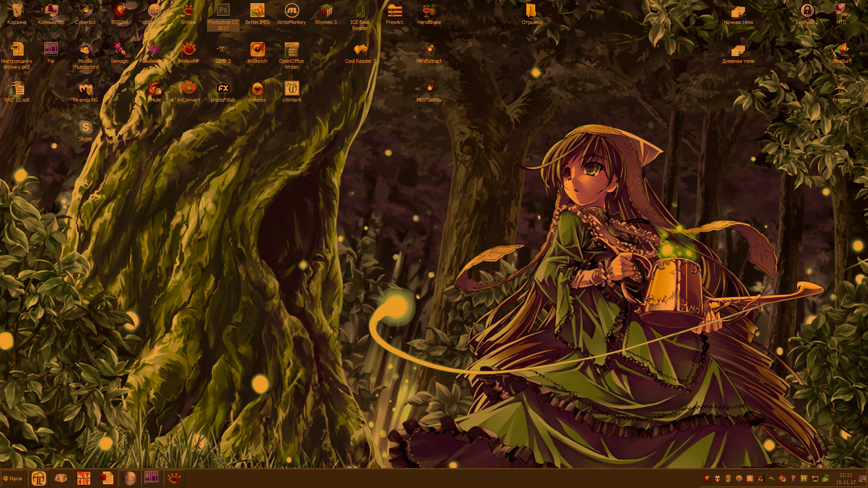This screenshot has height=488, width=868.
Task: Open the RMZ 12.odt document
Action: (17, 89)
